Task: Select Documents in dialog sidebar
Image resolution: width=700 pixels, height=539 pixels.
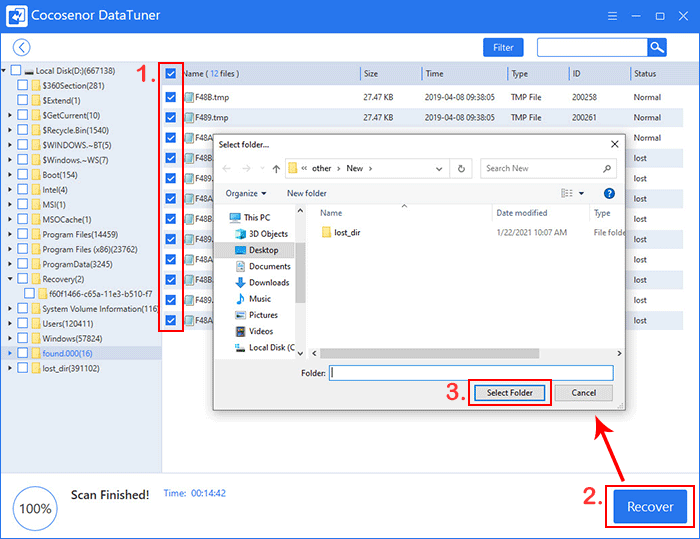Action: 263,266
